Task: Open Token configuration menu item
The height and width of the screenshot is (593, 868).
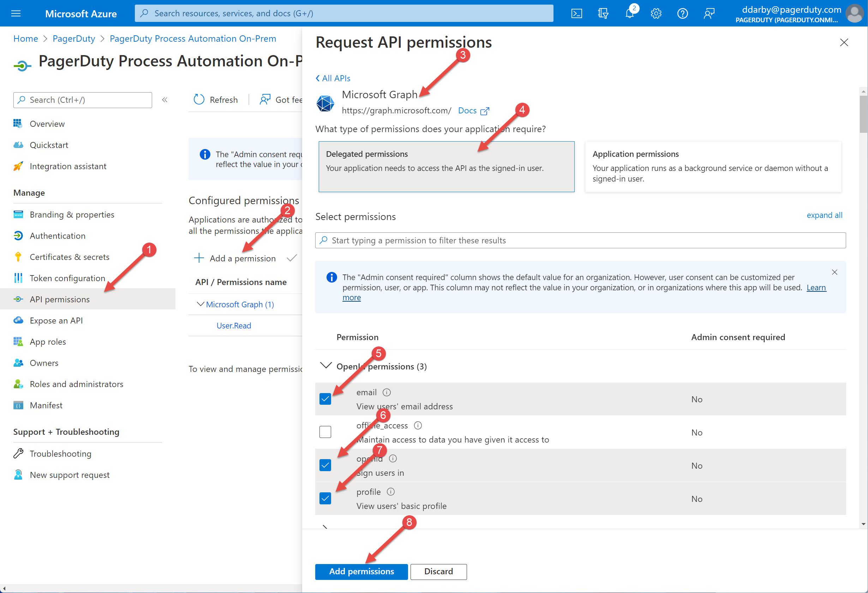Action: 68,278
